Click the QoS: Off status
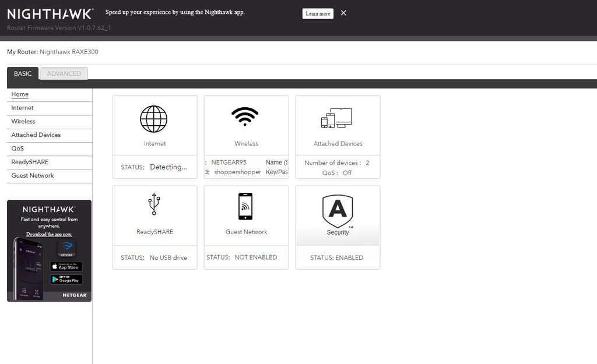 [x=336, y=173]
